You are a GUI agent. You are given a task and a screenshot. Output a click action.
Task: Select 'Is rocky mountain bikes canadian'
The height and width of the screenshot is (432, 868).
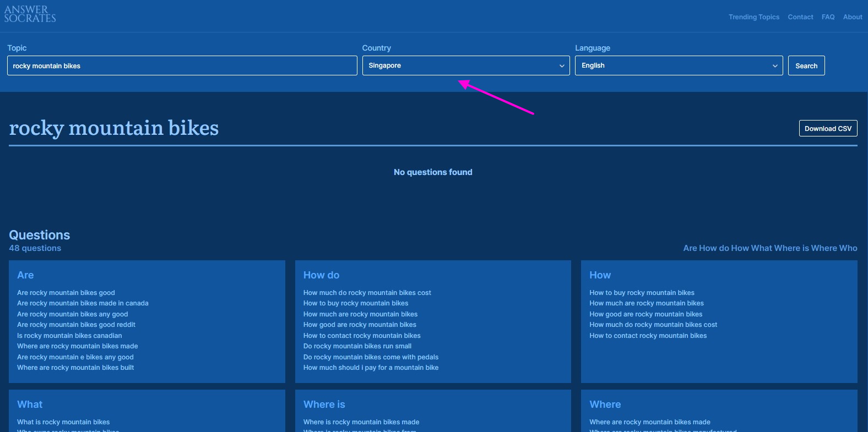pos(69,336)
